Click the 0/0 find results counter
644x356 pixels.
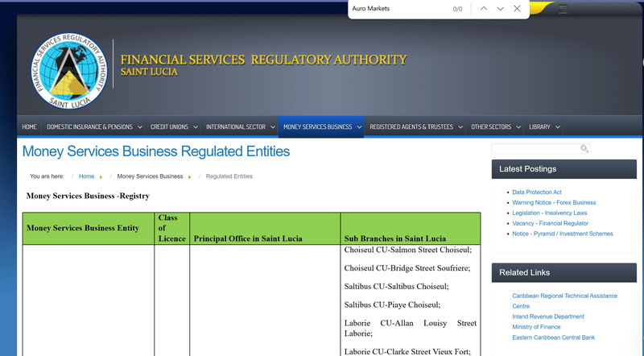457,9
